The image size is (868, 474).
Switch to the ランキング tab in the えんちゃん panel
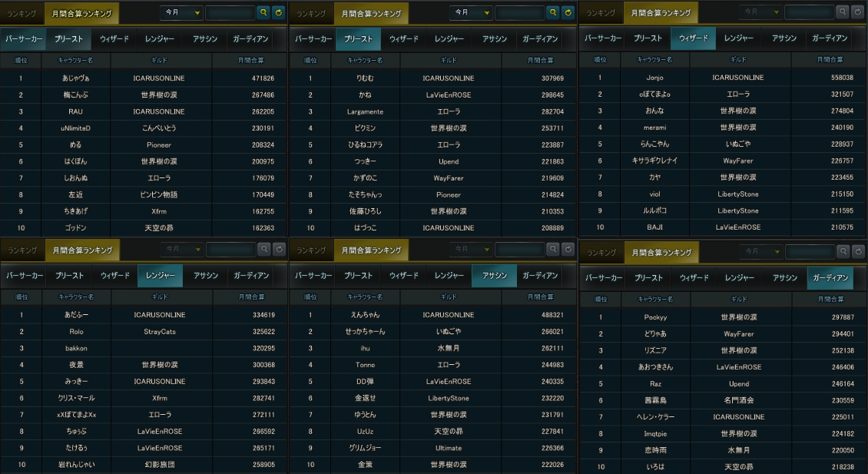(310, 250)
